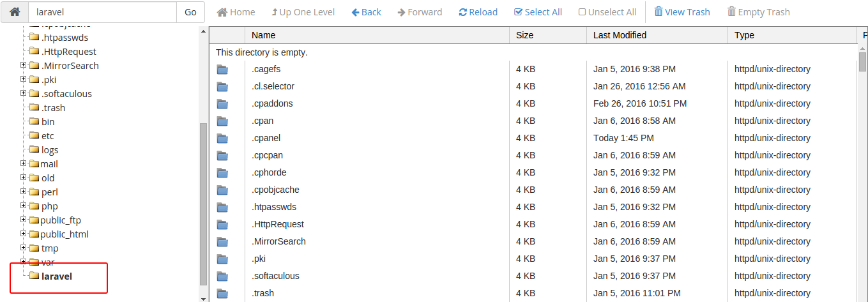The width and height of the screenshot is (868, 302).
Task: Sort by the Last Modified column header
Action: click(x=620, y=35)
